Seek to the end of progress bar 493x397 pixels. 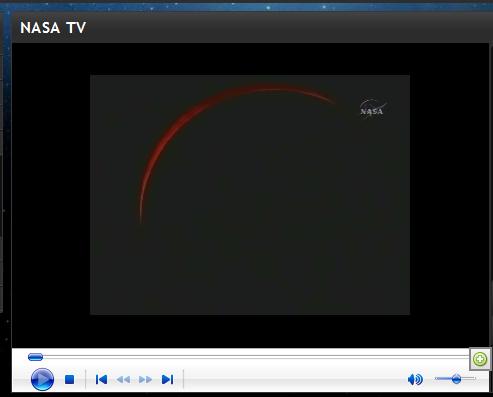468,357
